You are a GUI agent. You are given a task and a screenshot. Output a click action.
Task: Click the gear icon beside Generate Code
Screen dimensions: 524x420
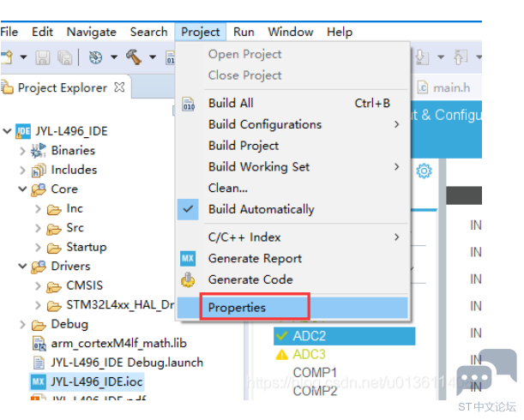tap(190, 280)
